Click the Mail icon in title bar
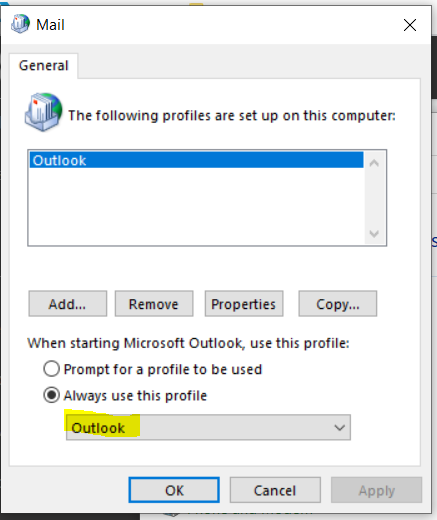Viewport: 437px width, 520px height. point(20,24)
